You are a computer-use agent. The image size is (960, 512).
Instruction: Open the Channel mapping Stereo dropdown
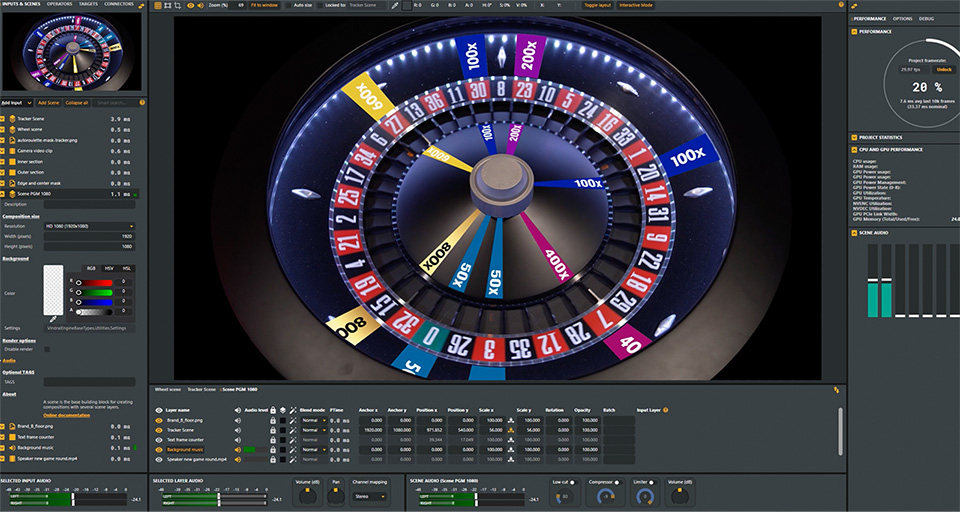368,496
